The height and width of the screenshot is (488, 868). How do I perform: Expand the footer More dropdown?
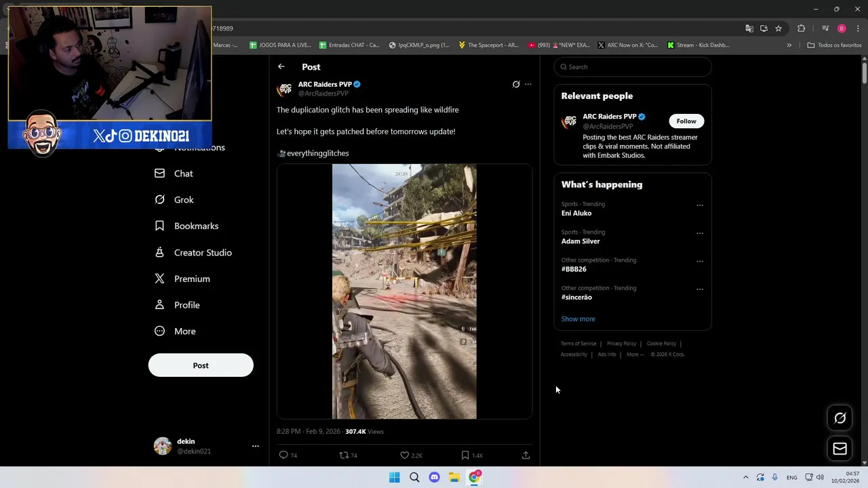click(635, 354)
